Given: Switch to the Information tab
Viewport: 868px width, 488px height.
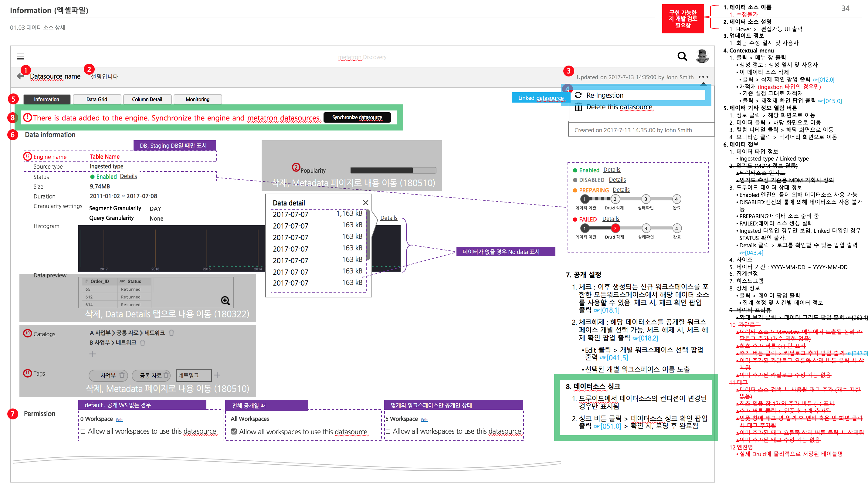Looking at the screenshot, I should tap(46, 100).
